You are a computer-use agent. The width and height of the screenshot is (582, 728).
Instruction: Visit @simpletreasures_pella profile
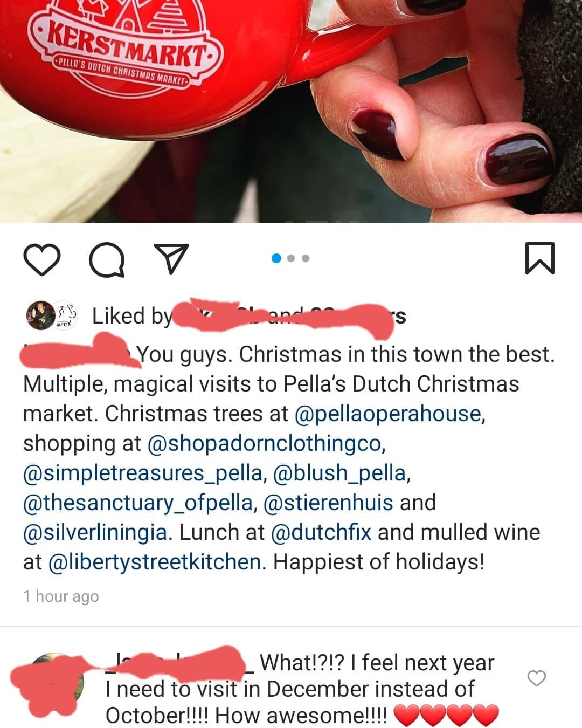click(x=143, y=473)
